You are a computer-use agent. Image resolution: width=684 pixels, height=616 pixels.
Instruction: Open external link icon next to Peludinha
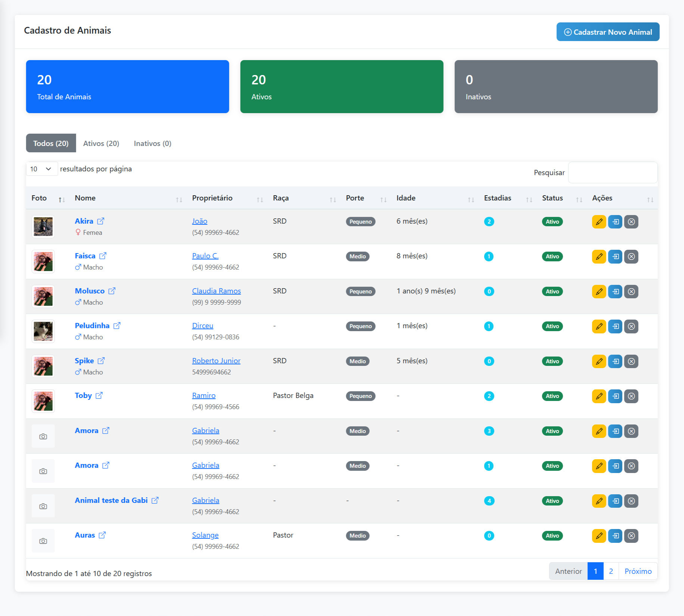coord(117,326)
